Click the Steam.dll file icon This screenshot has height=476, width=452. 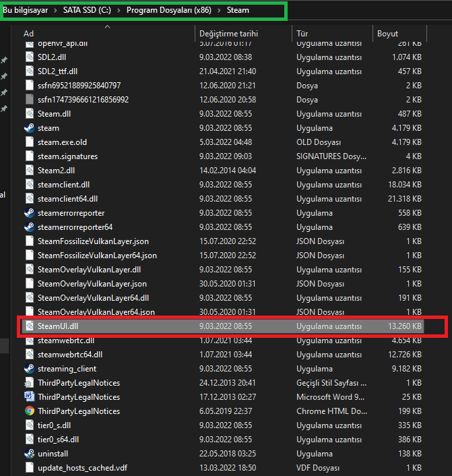(x=30, y=114)
